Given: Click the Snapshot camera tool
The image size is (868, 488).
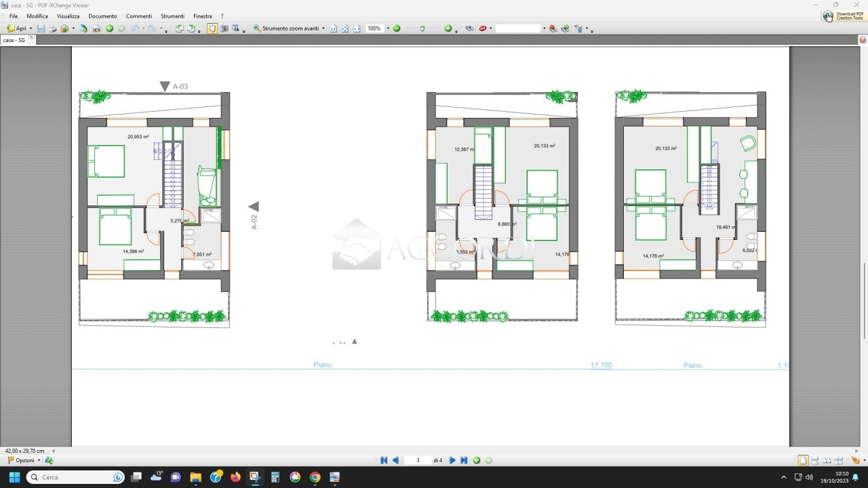Looking at the screenshot, I should coord(224,28).
